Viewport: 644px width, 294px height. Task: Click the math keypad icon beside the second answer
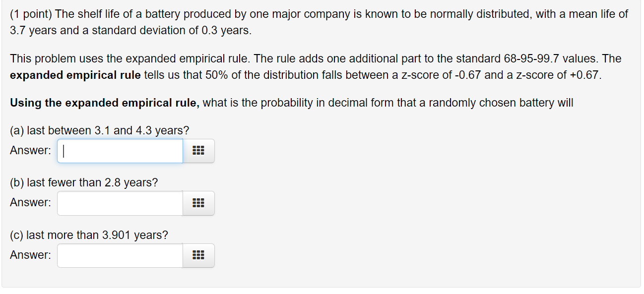(198, 203)
